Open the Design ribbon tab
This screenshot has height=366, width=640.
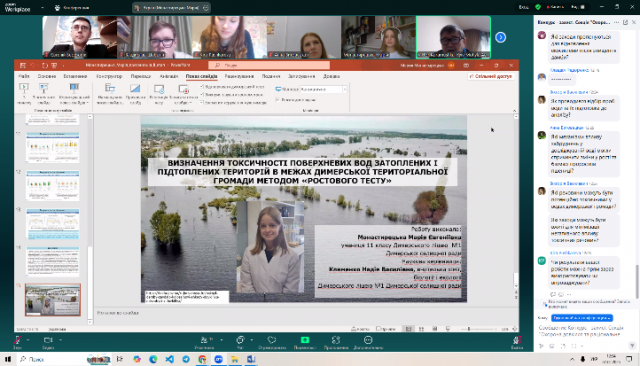point(109,76)
